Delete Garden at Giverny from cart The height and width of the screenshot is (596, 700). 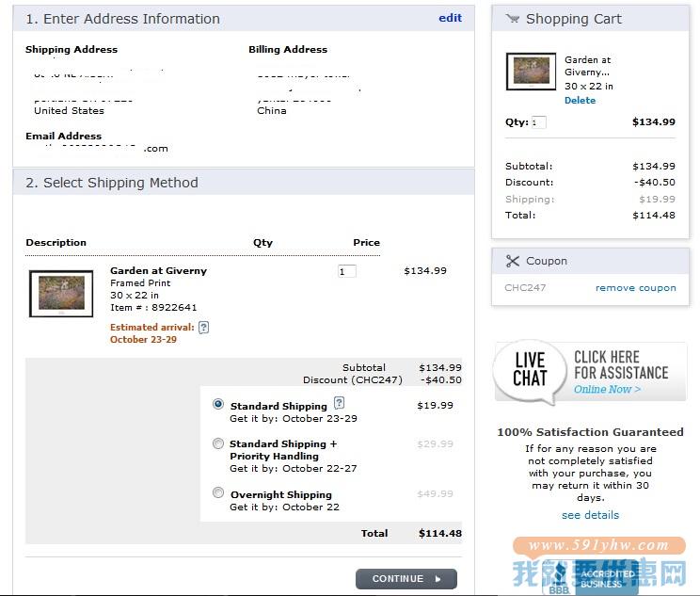tap(580, 101)
